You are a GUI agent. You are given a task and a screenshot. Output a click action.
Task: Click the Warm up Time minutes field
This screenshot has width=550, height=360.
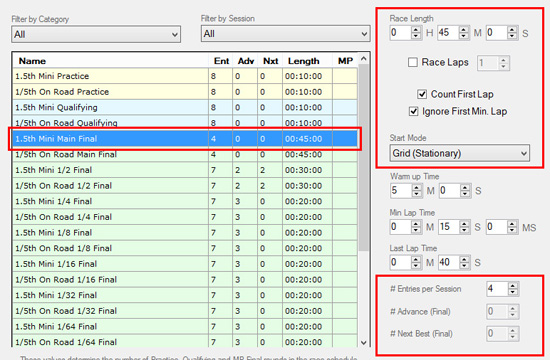(401, 191)
